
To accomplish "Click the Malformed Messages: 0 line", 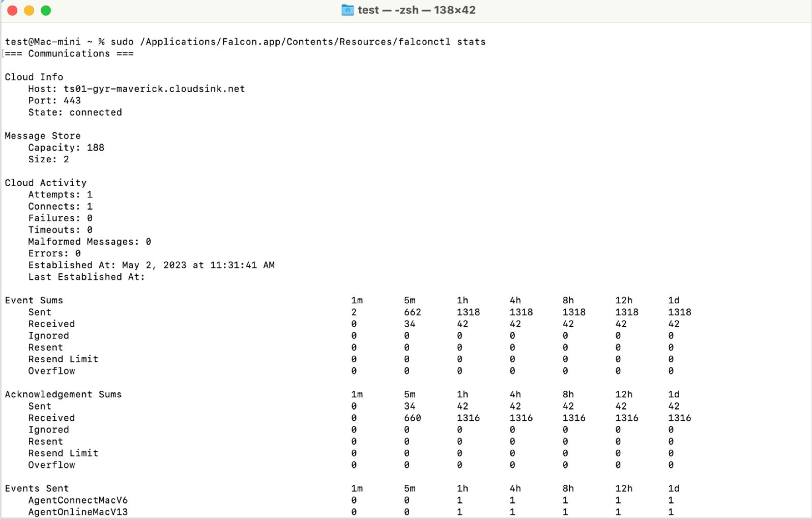I will tap(90, 242).
